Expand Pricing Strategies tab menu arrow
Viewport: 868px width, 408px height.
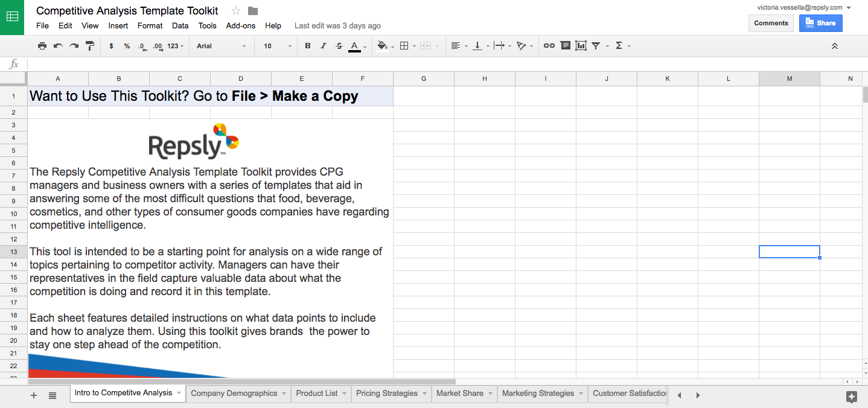coord(424,394)
